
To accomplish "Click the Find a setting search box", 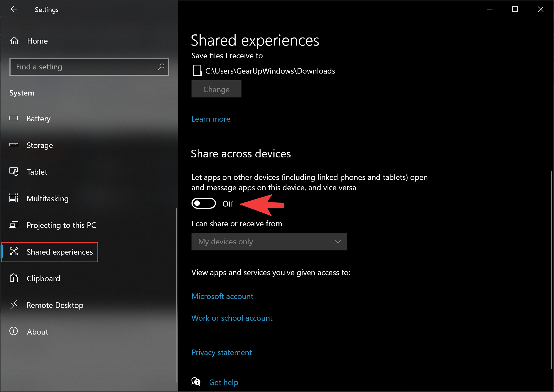I will click(x=89, y=67).
